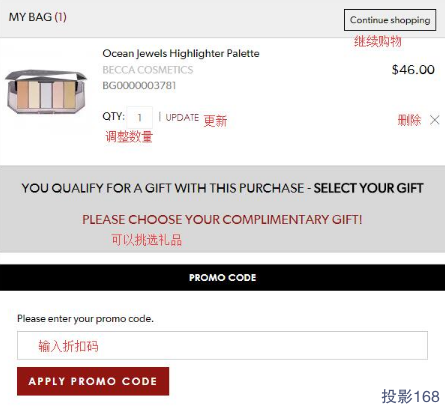445x409 pixels.
Task: Click the 更新 annotation next to UPDATE
Action: tap(215, 121)
